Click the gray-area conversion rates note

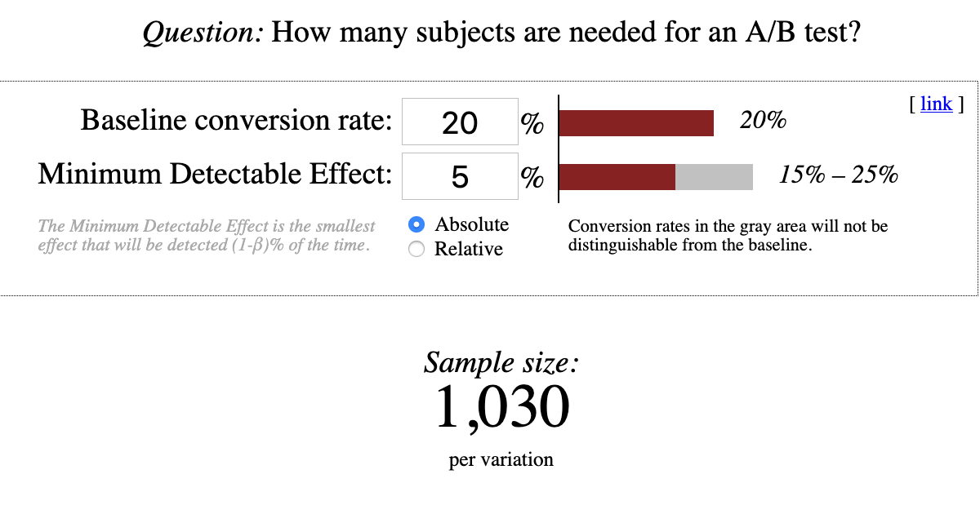click(x=728, y=235)
